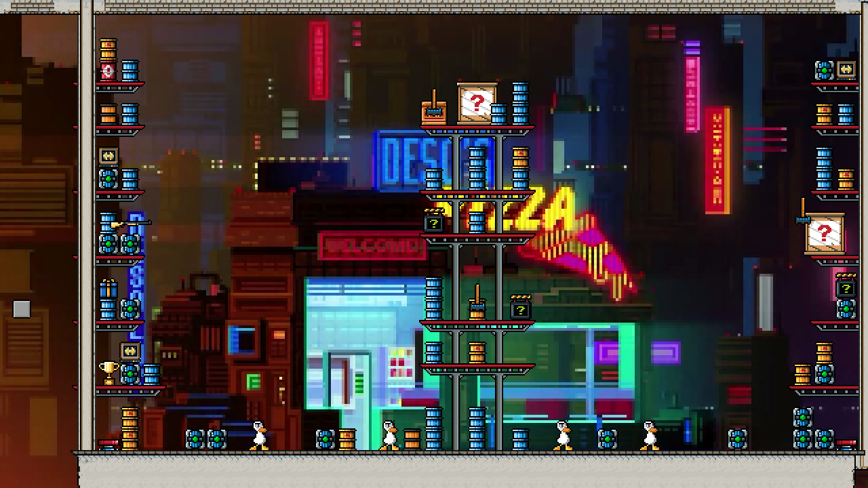
Task: Select the dark question-mark box on tower's right
Action: click(x=520, y=308)
